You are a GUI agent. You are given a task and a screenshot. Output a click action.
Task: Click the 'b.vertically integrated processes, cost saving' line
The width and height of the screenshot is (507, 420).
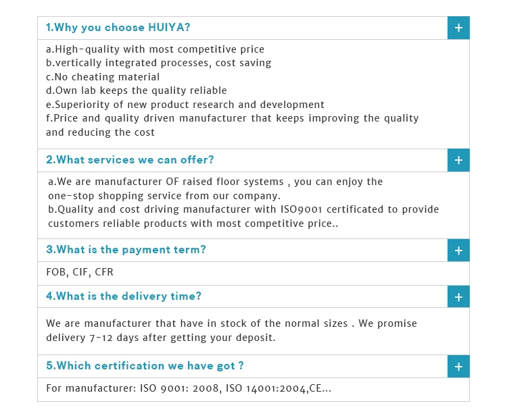158,63
